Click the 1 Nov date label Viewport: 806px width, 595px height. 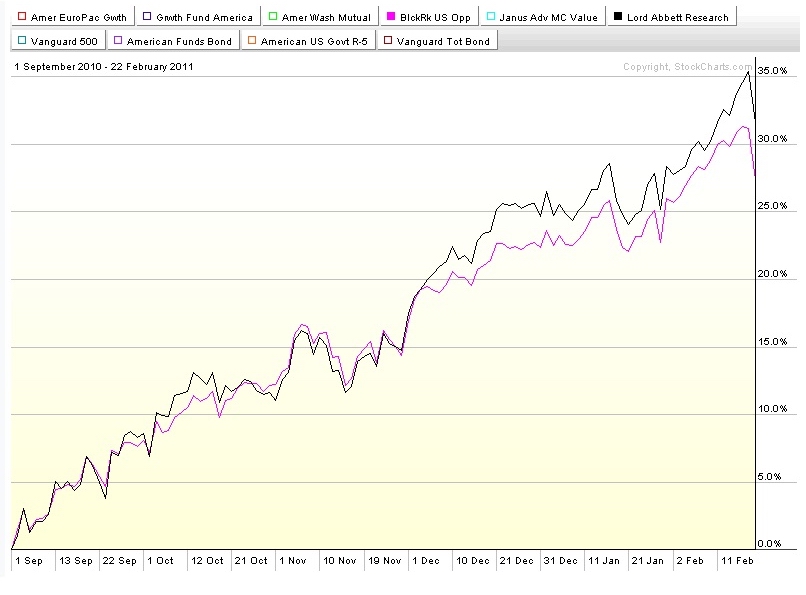[x=292, y=561]
